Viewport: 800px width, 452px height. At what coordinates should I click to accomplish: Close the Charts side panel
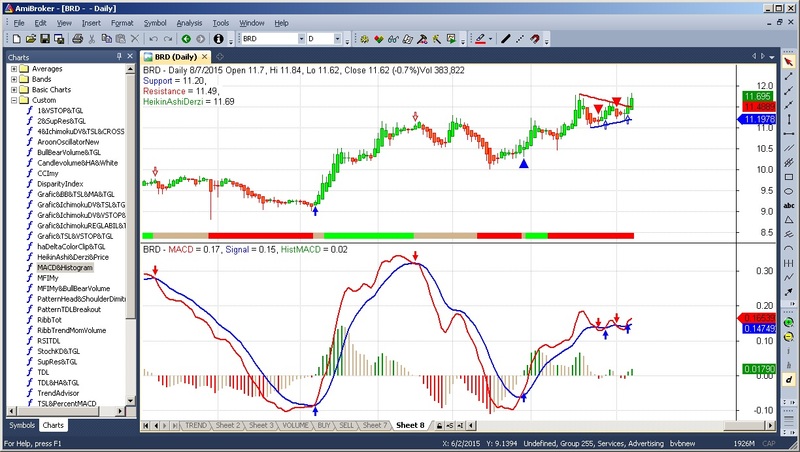pos(130,57)
